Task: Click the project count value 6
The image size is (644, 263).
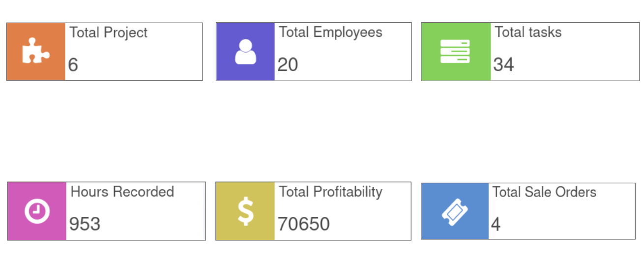Action: tap(73, 65)
